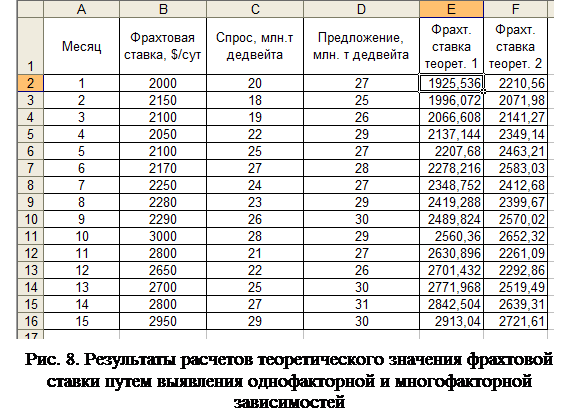
Task: Click supply cell 31 in month 14
Action: (x=361, y=304)
